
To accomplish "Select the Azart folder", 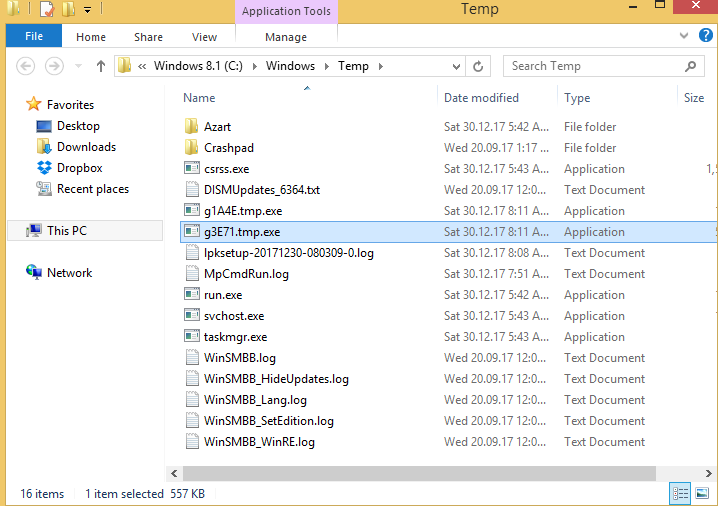I will point(217,127).
